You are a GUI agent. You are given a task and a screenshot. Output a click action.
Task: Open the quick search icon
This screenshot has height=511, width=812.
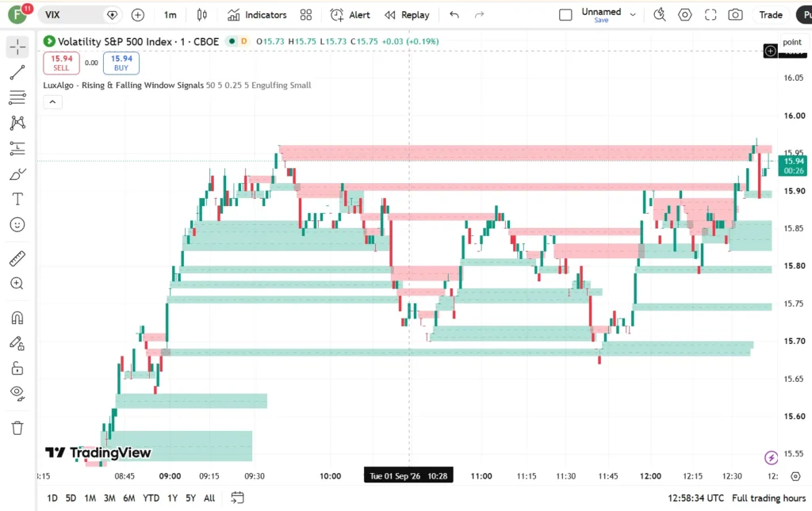coord(659,15)
